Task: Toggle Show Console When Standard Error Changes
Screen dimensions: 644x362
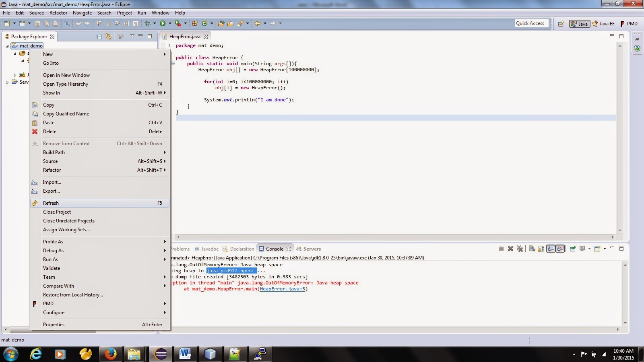Action: click(x=560, y=249)
